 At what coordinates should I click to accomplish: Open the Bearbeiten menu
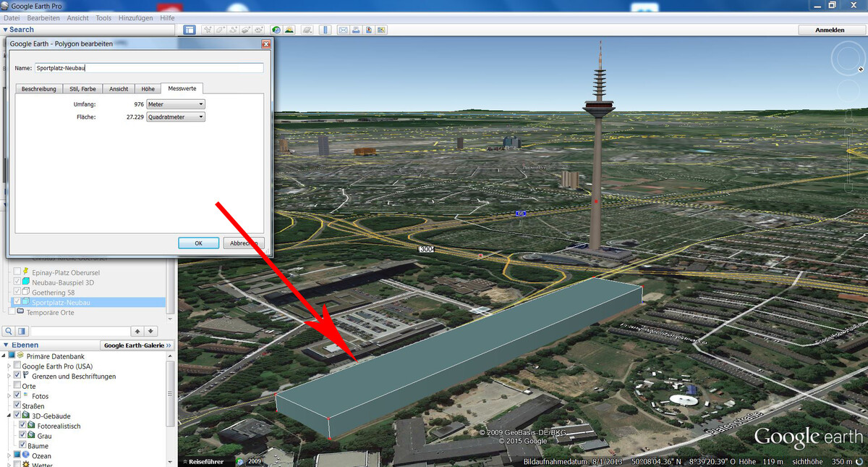(x=43, y=17)
